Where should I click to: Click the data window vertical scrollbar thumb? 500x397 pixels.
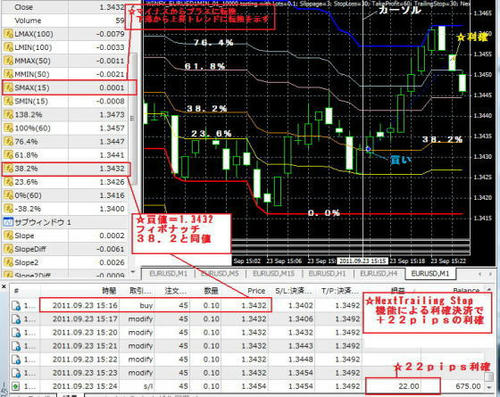click(133, 118)
